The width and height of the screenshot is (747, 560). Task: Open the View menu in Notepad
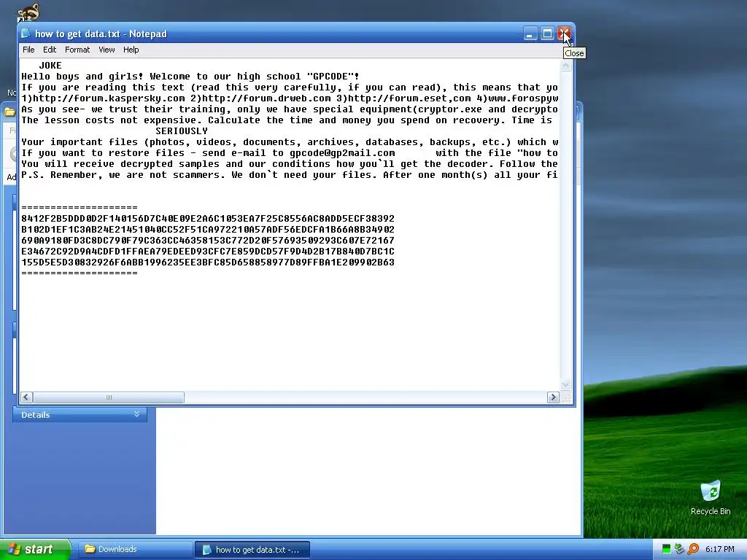click(107, 50)
